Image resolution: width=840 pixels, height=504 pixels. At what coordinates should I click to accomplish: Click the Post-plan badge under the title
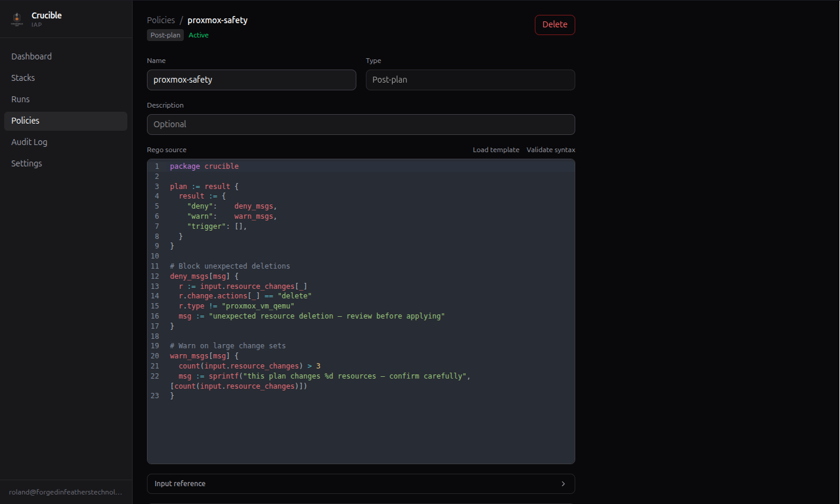(165, 35)
